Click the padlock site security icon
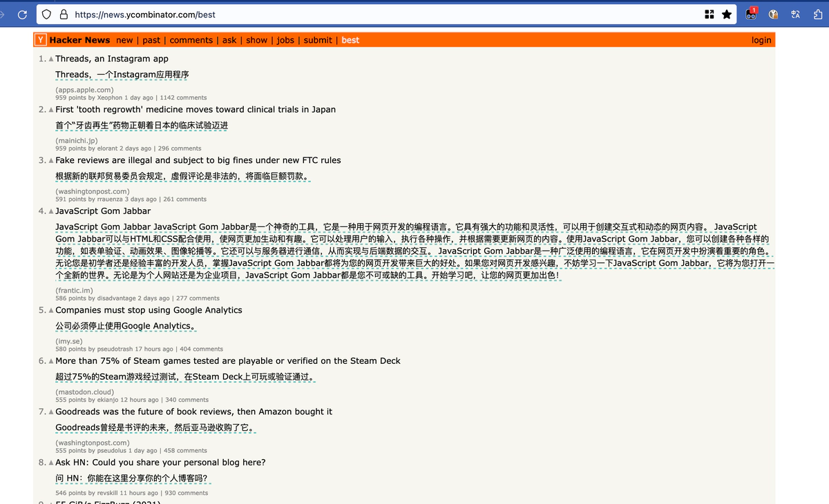The height and width of the screenshot is (504, 829). (63, 14)
